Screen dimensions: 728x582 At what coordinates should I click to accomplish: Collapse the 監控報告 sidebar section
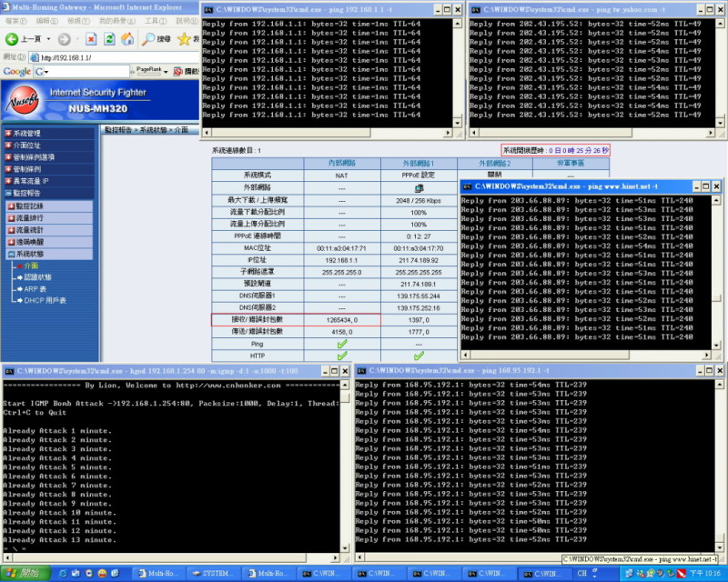[8, 193]
